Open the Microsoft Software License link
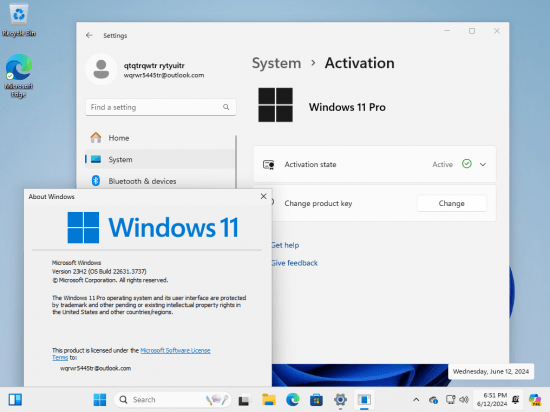 click(175, 350)
